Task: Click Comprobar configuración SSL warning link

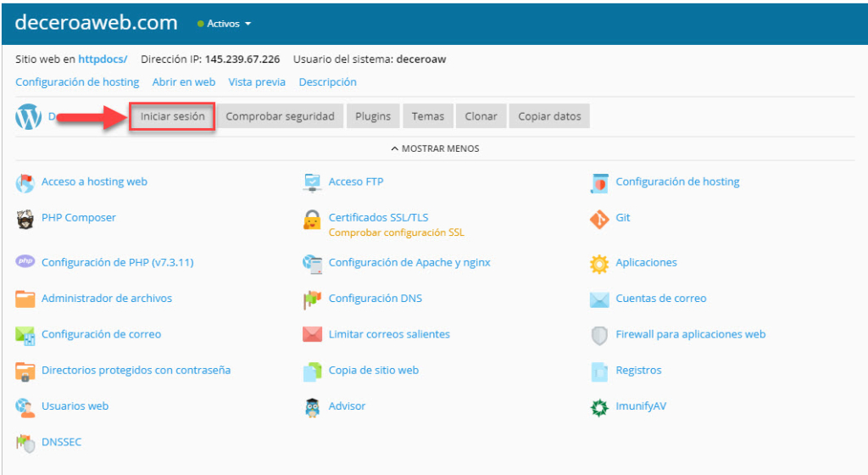Action: (x=397, y=232)
